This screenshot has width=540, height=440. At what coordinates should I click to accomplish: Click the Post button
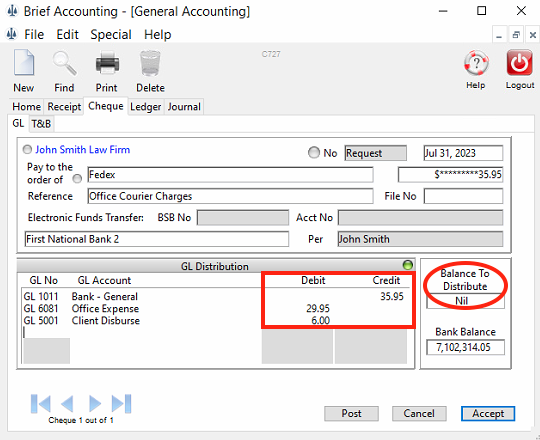[351, 413]
